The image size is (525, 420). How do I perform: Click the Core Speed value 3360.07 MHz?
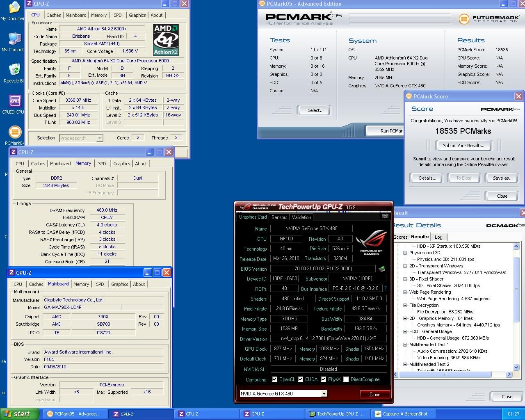click(78, 100)
